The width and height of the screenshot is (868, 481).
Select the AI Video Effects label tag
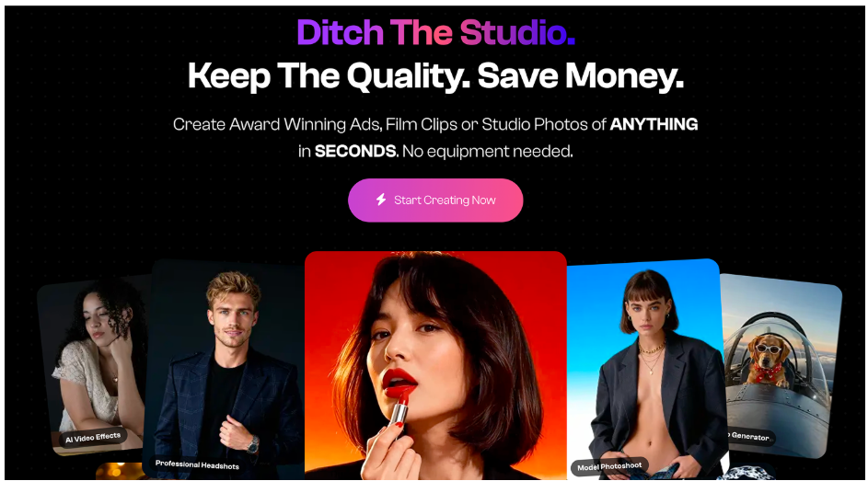(x=92, y=438)
